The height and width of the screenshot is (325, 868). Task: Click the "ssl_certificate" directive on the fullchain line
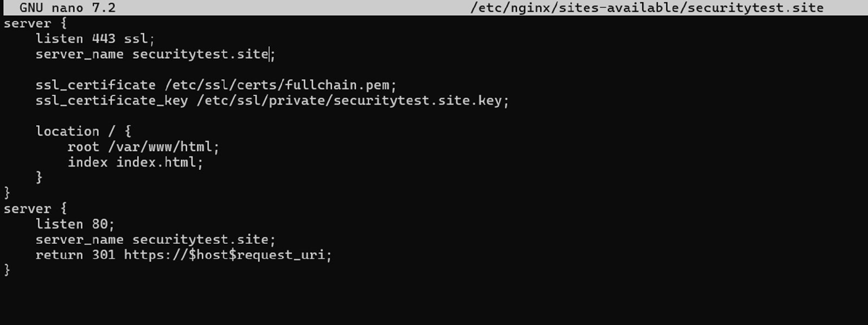(95, 85)
